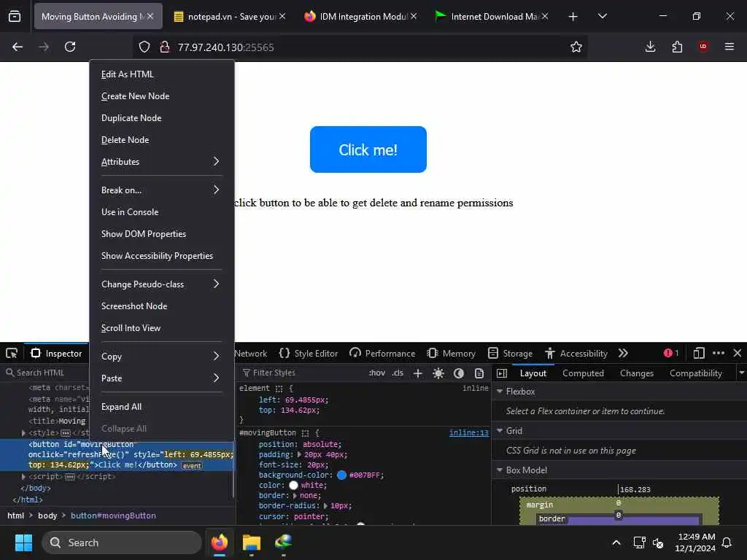Screen dimensions: 747x560
Task: Choose Screenshot Node menu entry
Action: 161,306
